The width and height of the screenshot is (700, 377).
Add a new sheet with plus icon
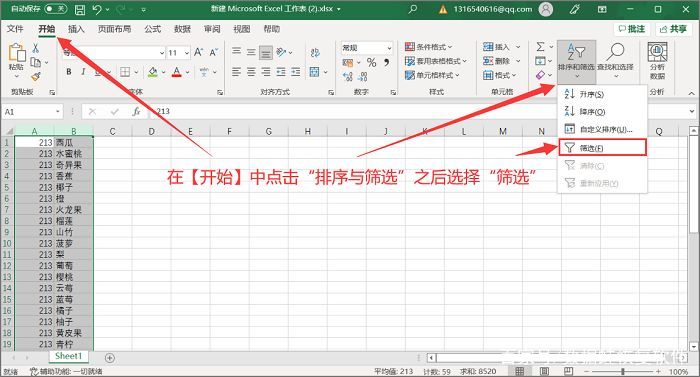tap(110, 358)
